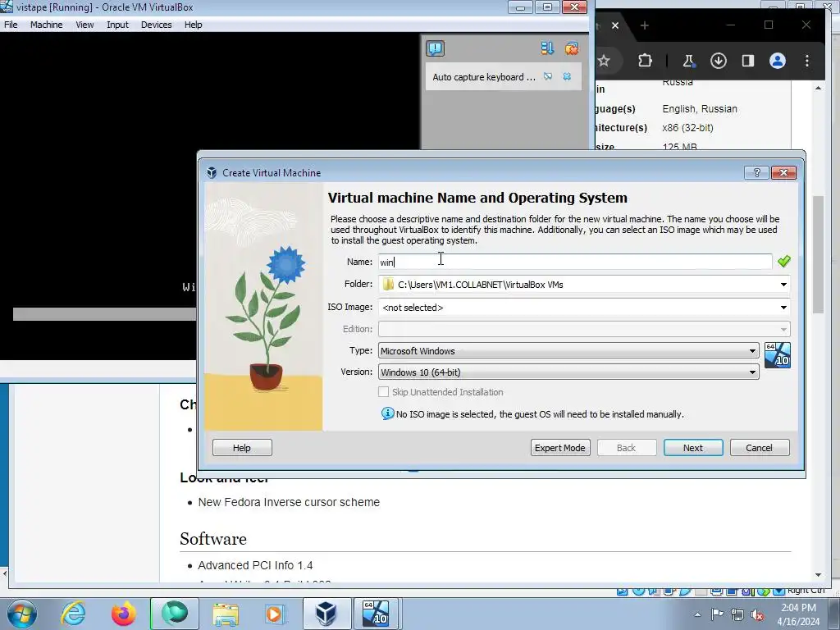
Task: Dismiss the Auto capture keyboard notification
Action: (567, 76)
